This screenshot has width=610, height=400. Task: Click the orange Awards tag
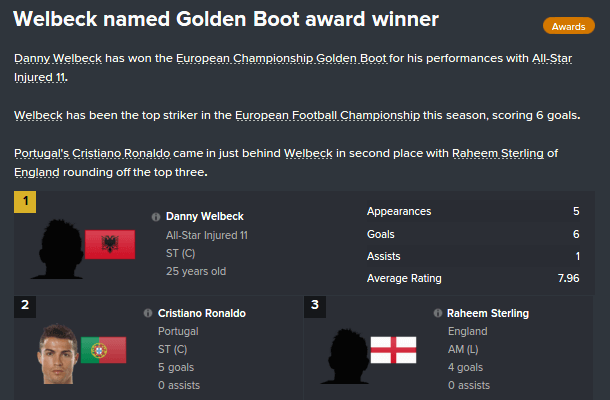coord(568,26)
